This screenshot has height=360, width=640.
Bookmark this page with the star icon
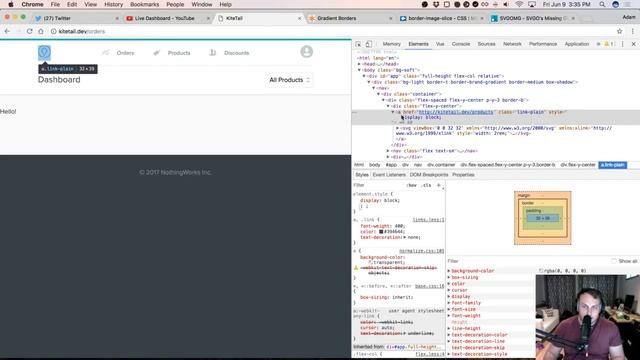(620, 31)
